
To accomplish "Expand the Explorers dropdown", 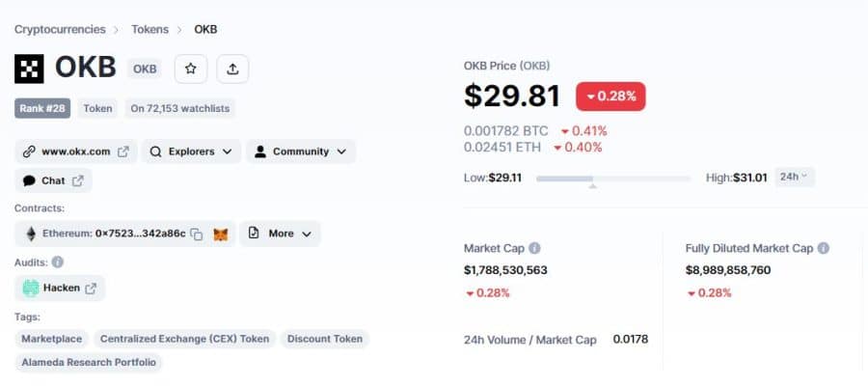I will pyautogui.click(x=191, y=152).
